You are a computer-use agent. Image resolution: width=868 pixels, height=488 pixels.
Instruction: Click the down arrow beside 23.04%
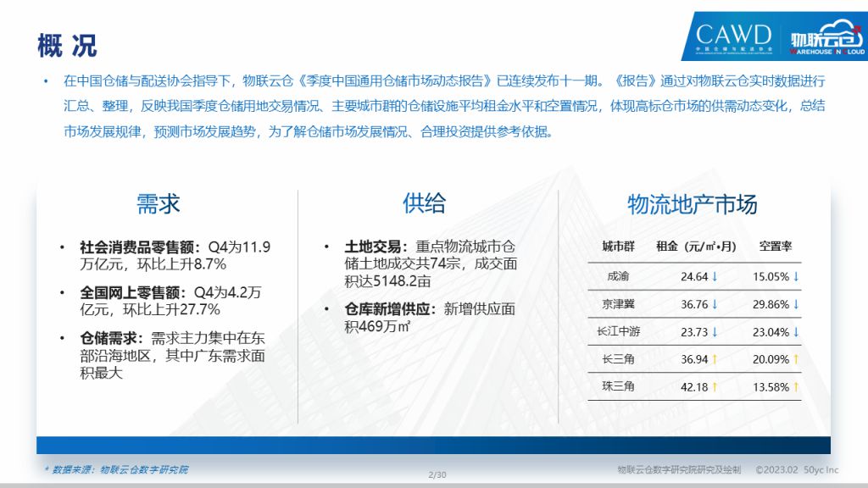point(796,331)
